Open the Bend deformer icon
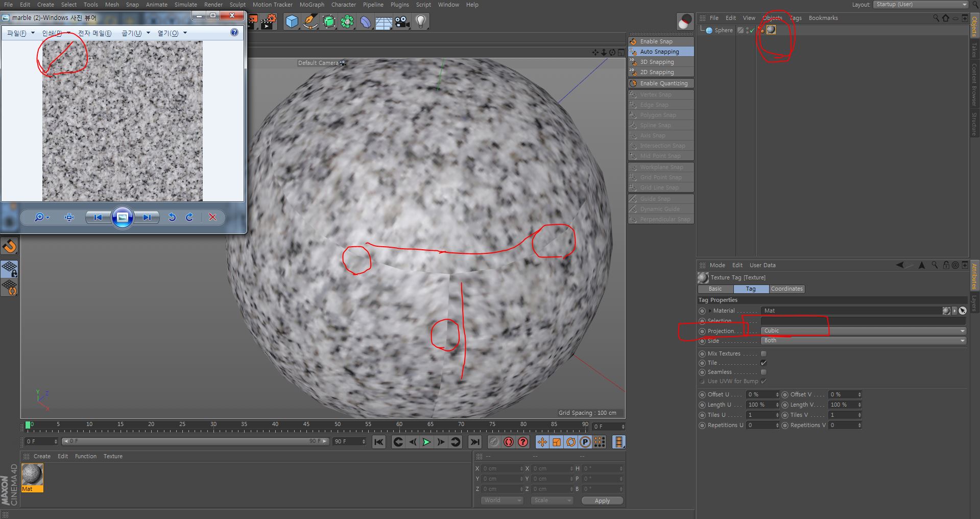The height and width of the screenshot is (519, 980). pos(365,21)
